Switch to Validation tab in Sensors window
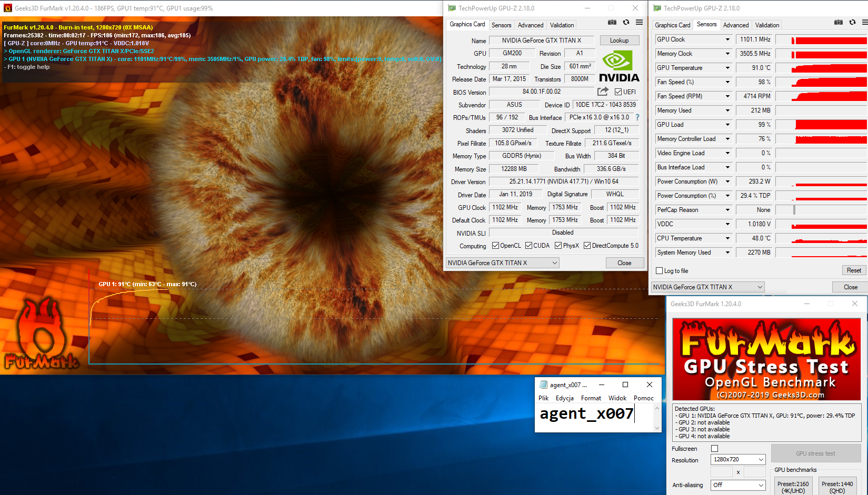 (767, 25)
